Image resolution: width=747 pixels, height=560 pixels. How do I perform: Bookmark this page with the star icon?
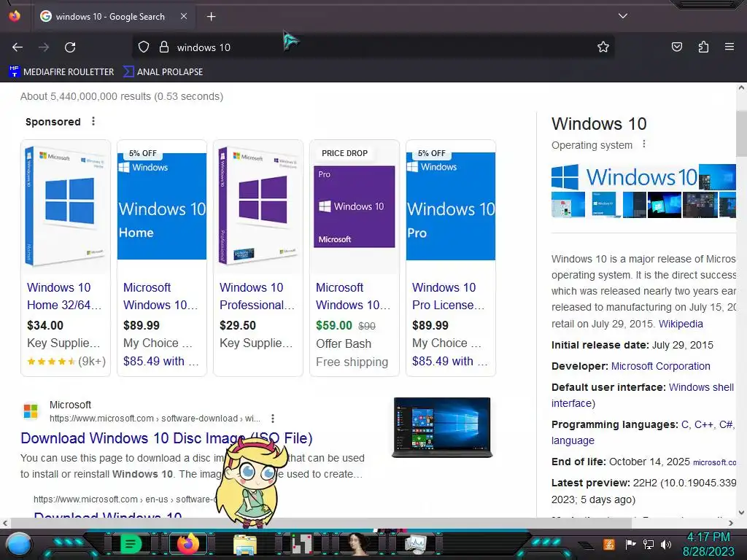point(603,47)
